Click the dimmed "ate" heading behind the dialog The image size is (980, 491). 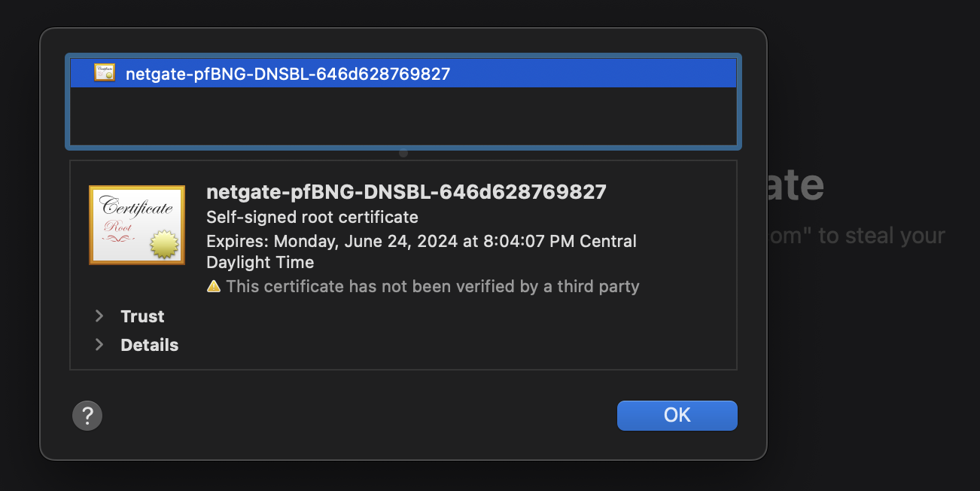pos(793,185)
